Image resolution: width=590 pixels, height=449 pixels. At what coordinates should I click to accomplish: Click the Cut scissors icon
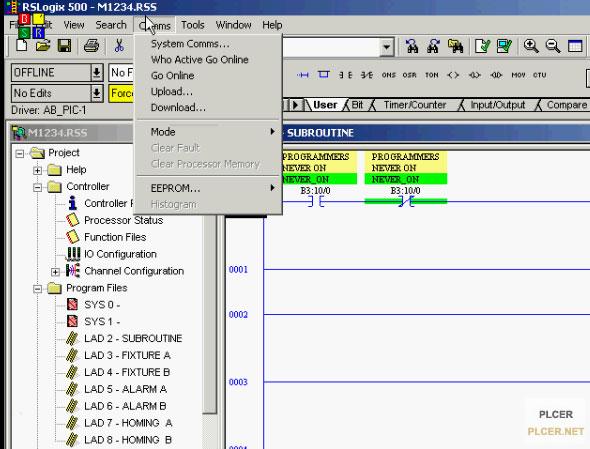pos(119,46)
